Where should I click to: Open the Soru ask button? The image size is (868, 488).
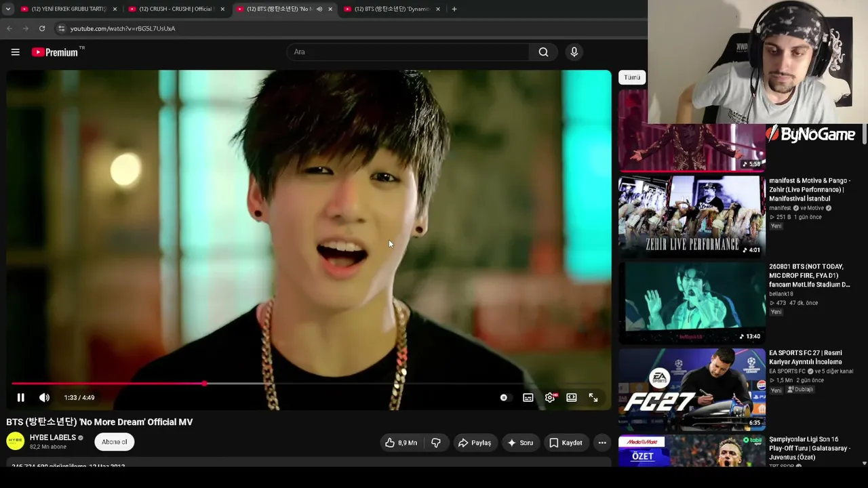(521, 443)
